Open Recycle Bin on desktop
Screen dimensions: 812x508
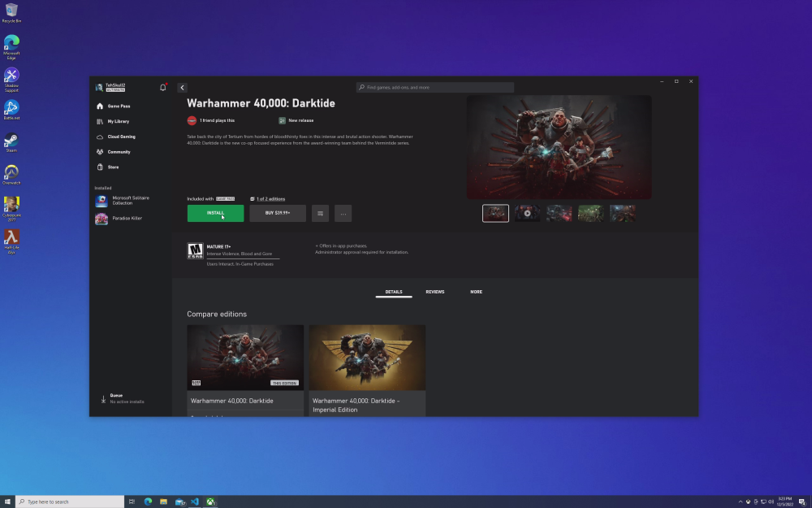[x=11, y=13]
